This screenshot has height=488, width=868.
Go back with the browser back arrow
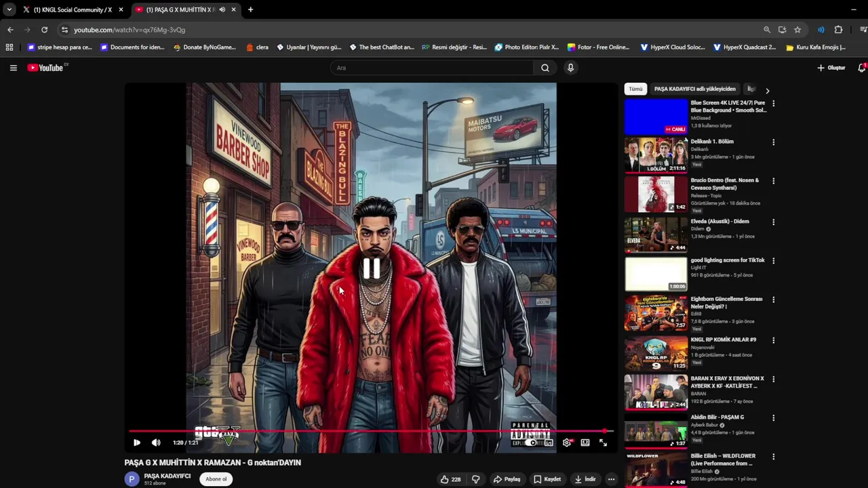tap(10, 30)
